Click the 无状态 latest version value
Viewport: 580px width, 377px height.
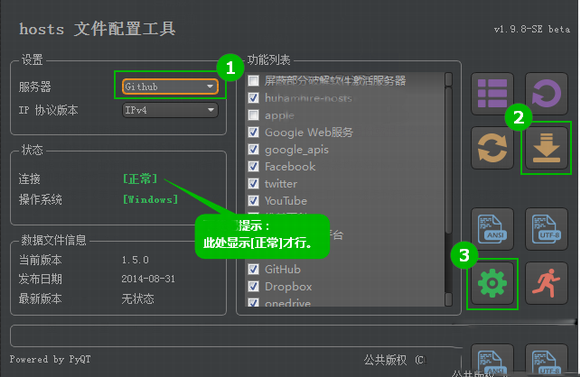tap(138, 299)
